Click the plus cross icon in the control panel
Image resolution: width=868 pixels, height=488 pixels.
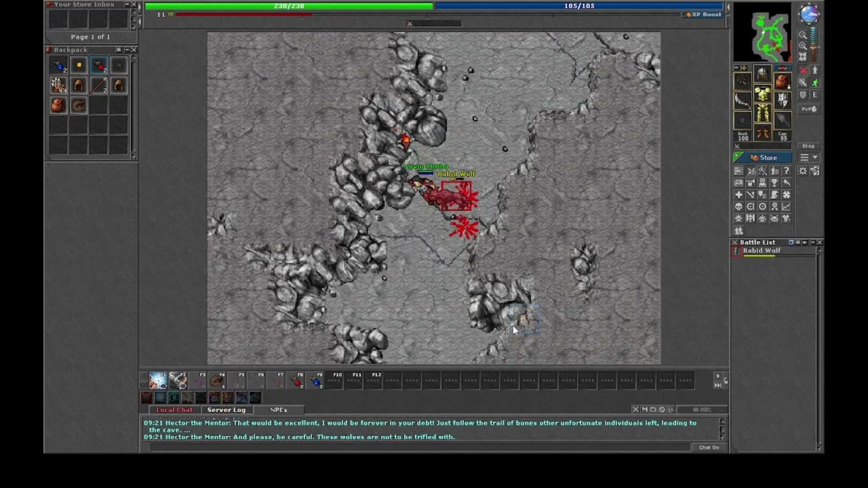coord(738,195)
